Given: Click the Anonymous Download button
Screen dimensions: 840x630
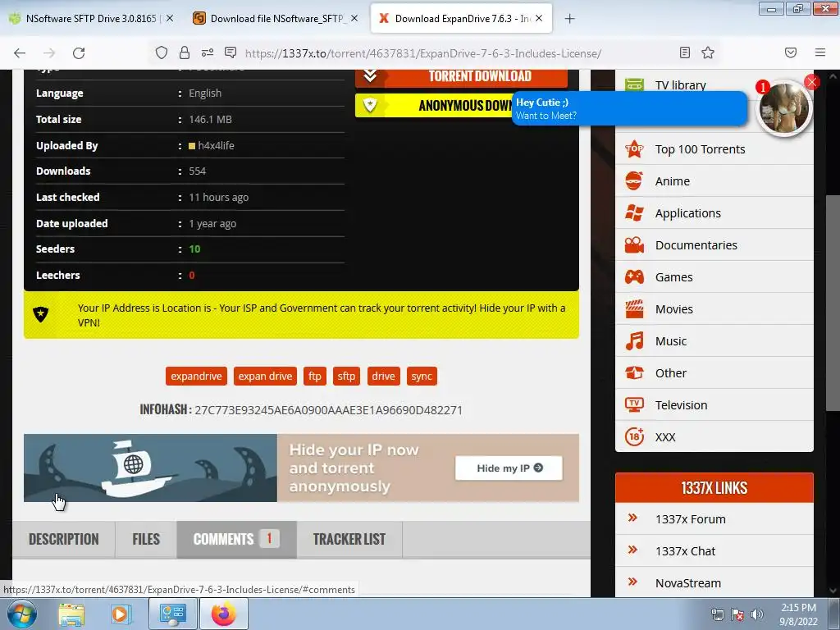Looking at the screenshot, I should point(434,106).
